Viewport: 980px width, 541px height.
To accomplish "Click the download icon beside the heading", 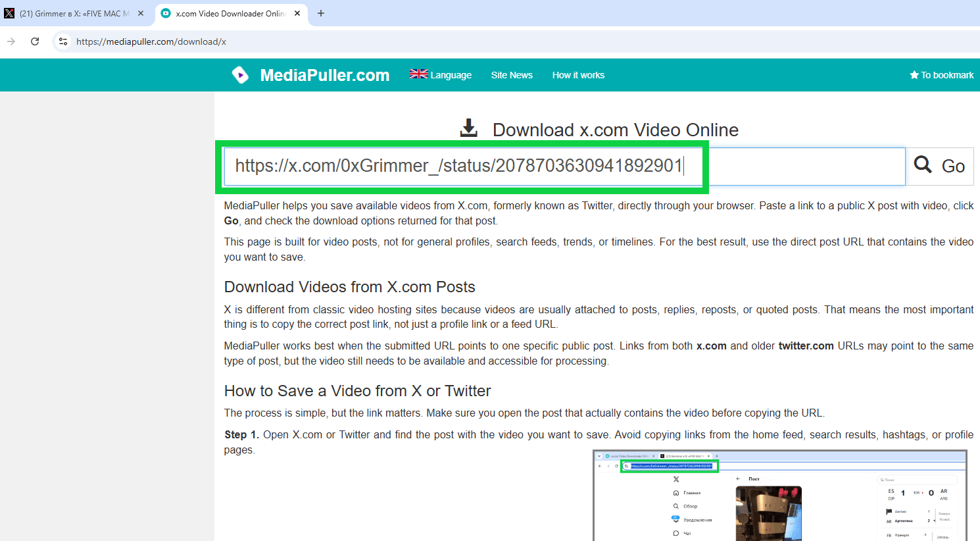I will coord(469,128).
